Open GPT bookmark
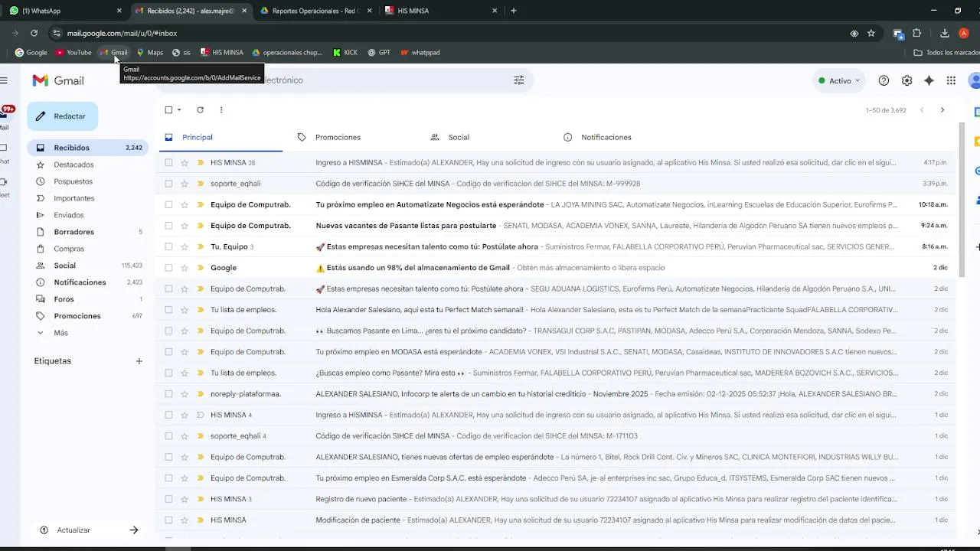 [379, 53]
